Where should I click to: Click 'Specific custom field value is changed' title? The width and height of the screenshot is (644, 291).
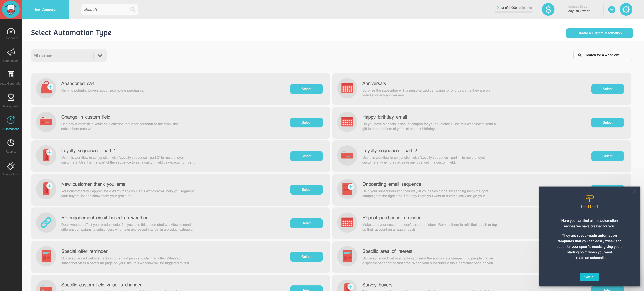point(102,285)
